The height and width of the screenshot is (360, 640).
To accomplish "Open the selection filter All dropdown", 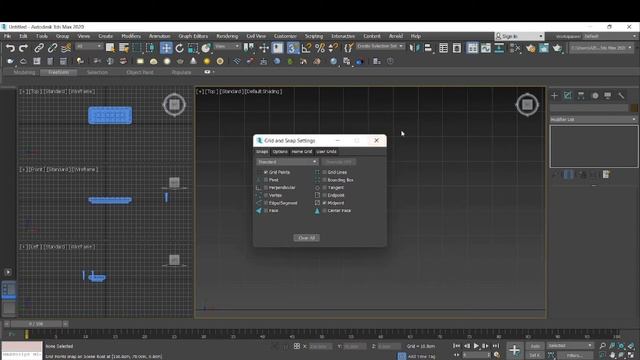I will click(89, 47).
